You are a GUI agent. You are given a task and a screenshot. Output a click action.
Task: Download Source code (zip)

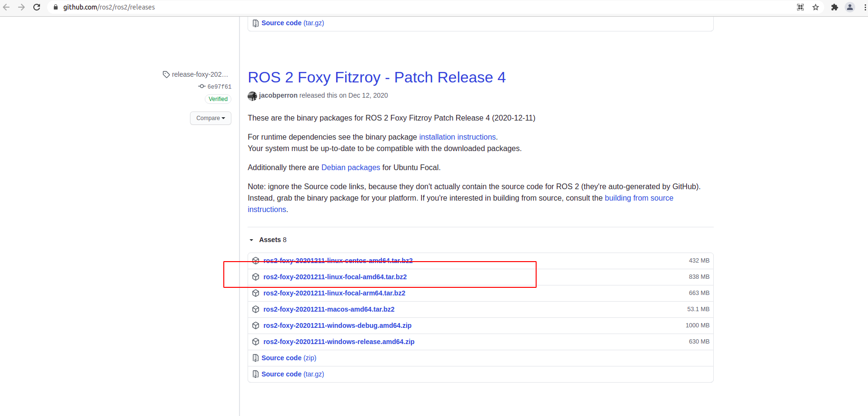(289, 358)
